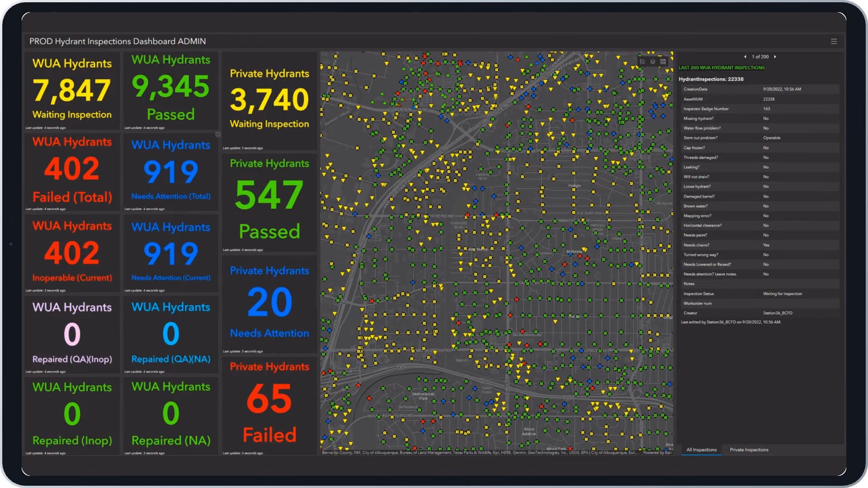This screenshot has height=488, width=868.
Task: Open the map legend list icon
Action: coord(642,61)
